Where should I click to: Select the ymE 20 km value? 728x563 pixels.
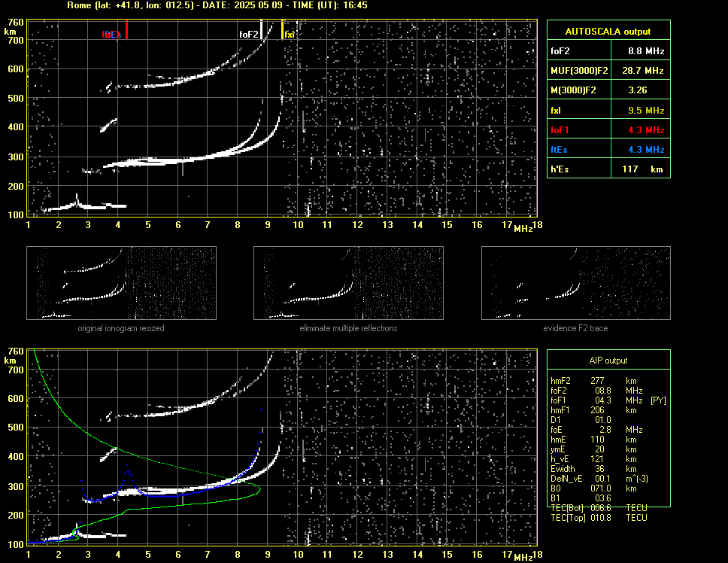tap(600, 449)
